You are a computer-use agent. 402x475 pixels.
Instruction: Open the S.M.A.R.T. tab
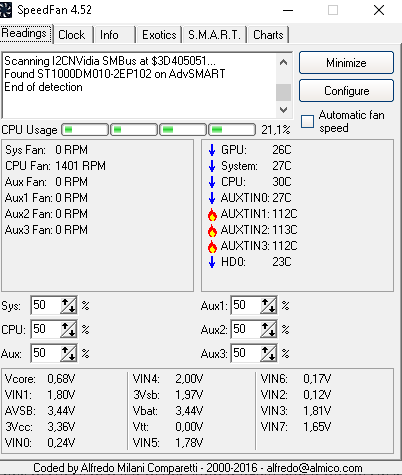(x=214, y=35)
